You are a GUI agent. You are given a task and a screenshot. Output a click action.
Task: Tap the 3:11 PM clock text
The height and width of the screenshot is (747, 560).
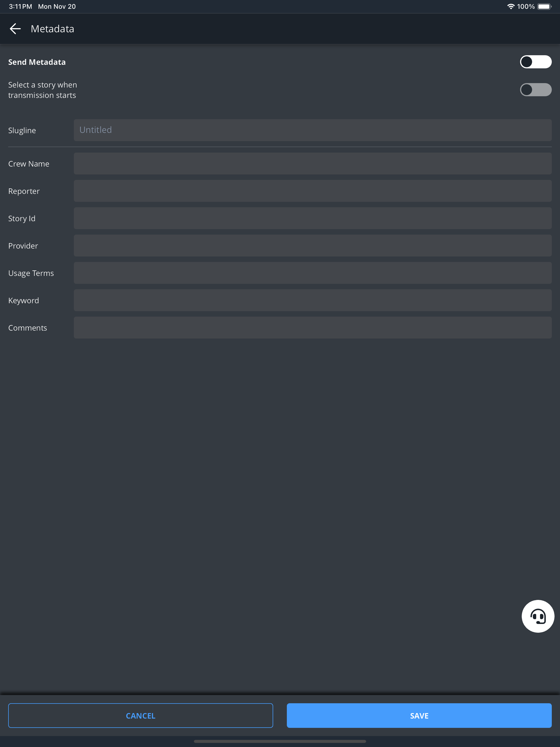[20, 6]
